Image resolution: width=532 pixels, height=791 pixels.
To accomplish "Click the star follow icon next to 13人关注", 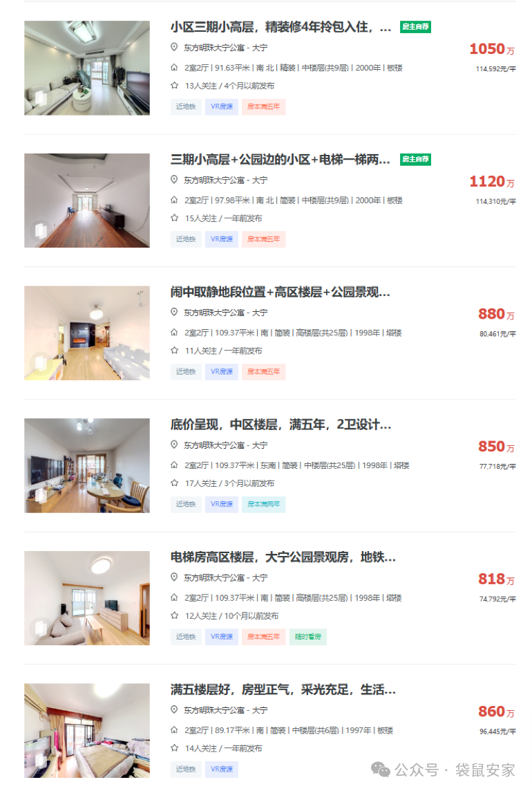I will point(175,85).
